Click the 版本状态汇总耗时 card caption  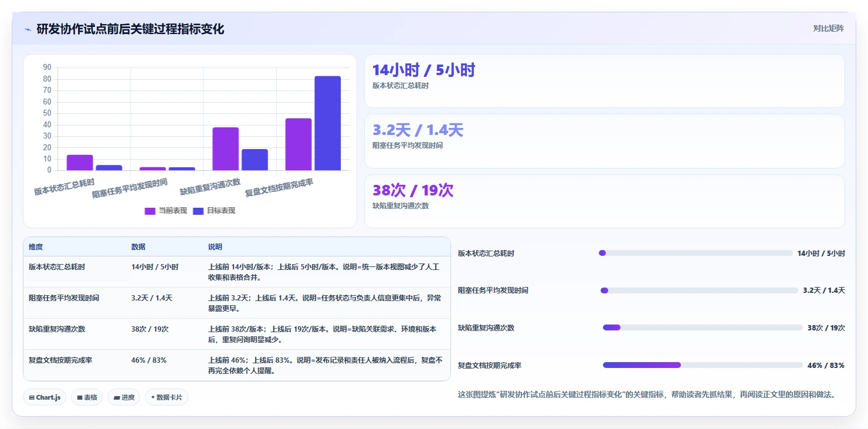401,86
